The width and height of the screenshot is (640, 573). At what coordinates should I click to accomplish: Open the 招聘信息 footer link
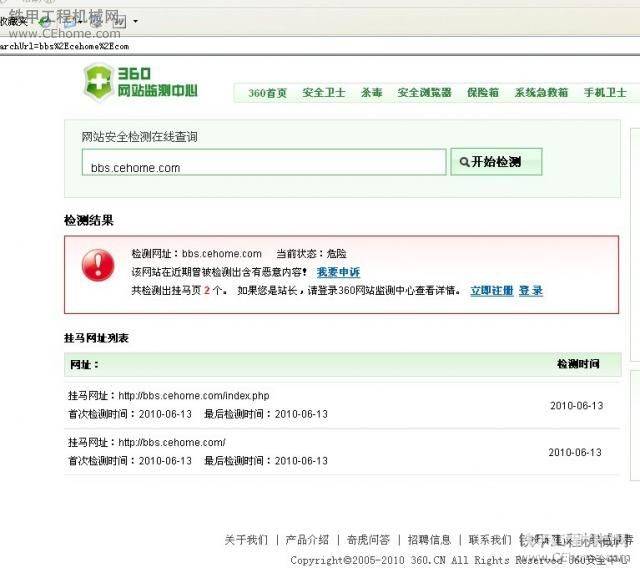[x=429, y=540]
